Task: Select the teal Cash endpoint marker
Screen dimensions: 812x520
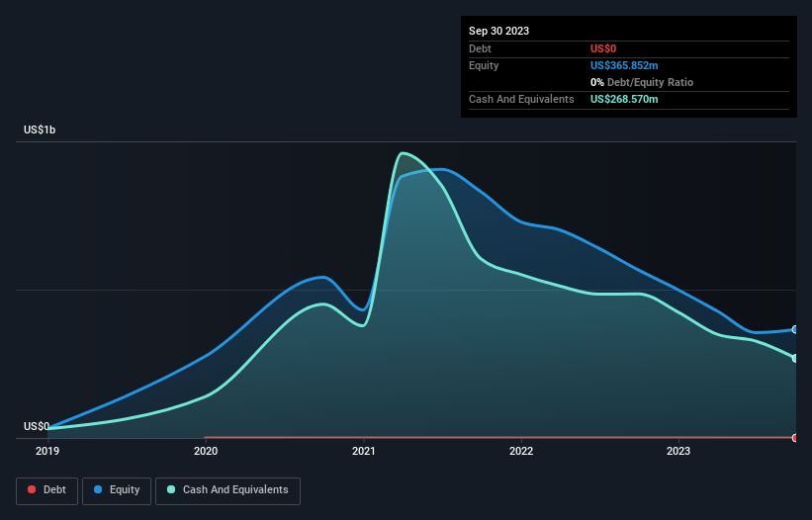Action: (795, 358)
